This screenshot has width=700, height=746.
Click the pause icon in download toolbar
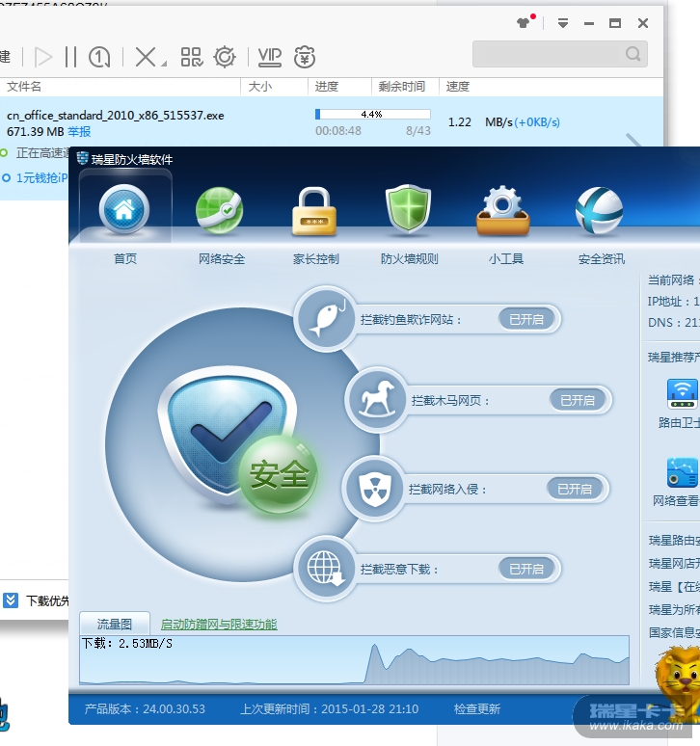[x=71, y=57]
